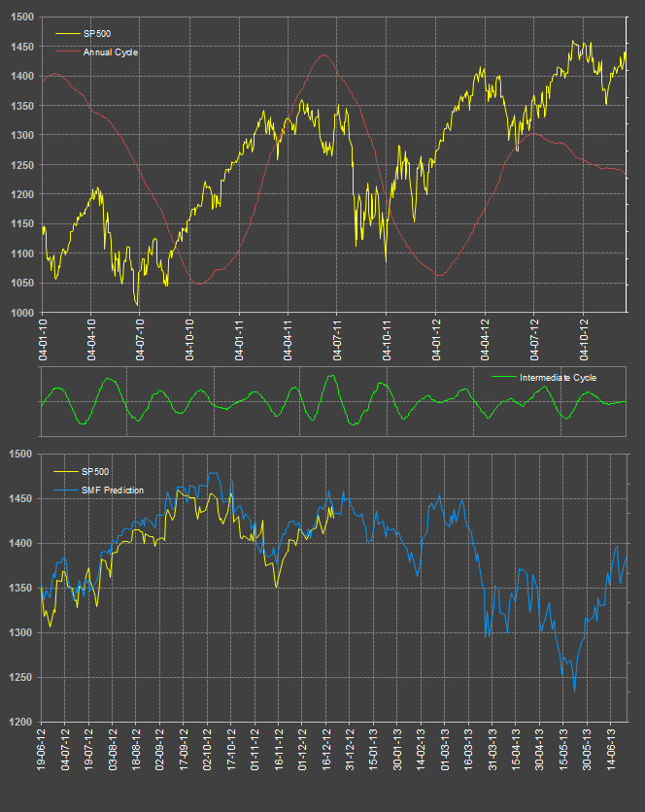Click the '01-11-12' date label
The width and height of the screenshot is (645, 812).
(255, 749)
